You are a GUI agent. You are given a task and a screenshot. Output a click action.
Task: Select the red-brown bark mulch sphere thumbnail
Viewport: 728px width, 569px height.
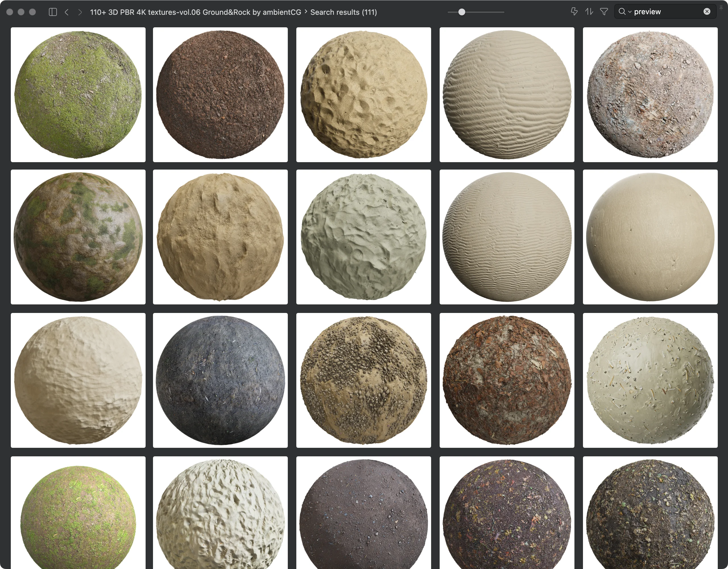click(x=507, y=380)
